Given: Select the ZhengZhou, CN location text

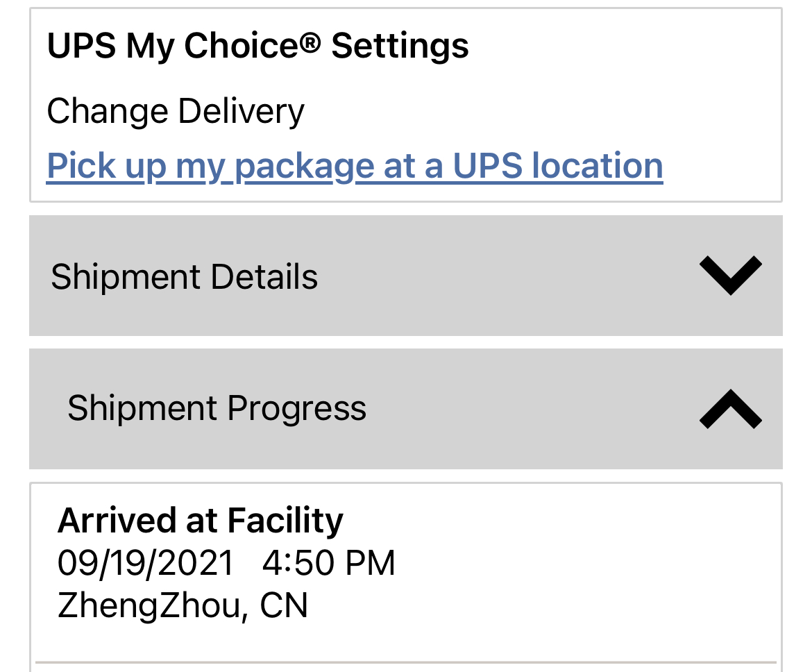Looking at the screenshot, I should pos(183,605).
